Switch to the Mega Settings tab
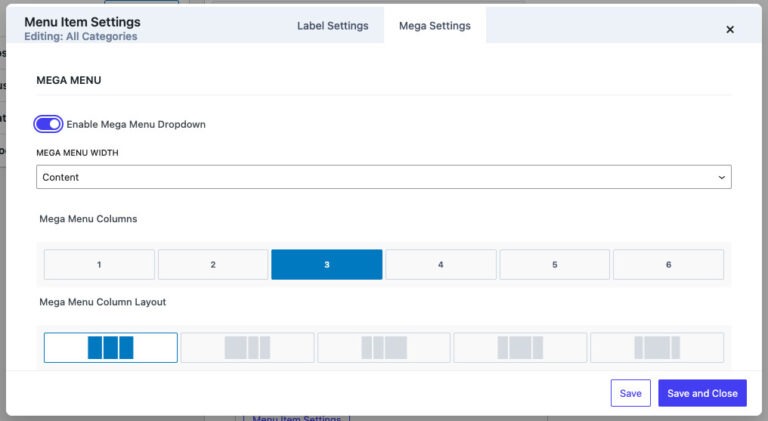This screenshot has height=421, width=768. 434,26
